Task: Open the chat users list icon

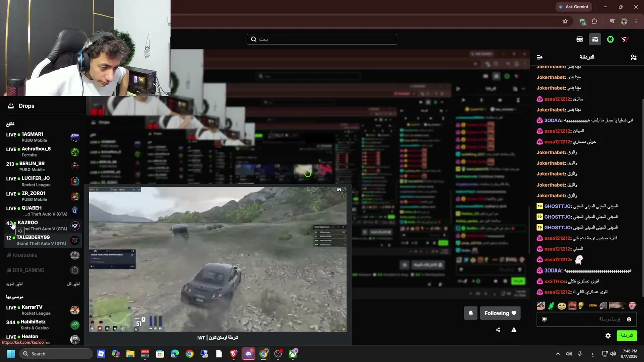Action: click(634, 57)
